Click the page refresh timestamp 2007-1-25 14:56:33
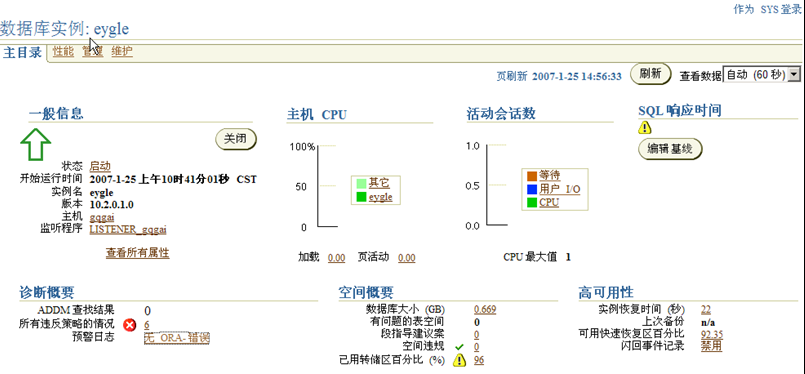805x374 pixels. 577,77
